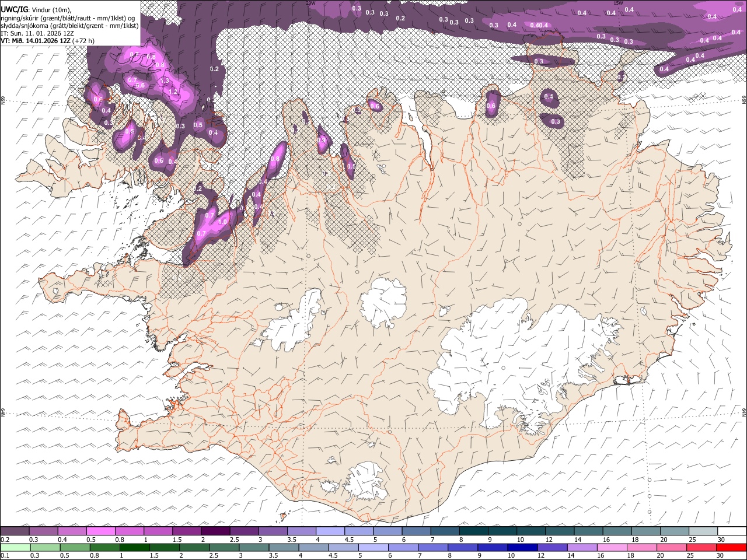
Task: Click the rain legend swatch between 0.1 and 0.3
Action: tap(15, 547)
